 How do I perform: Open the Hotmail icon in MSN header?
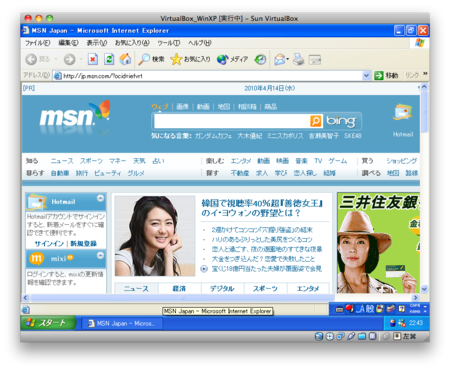click(x=403, y=113)
